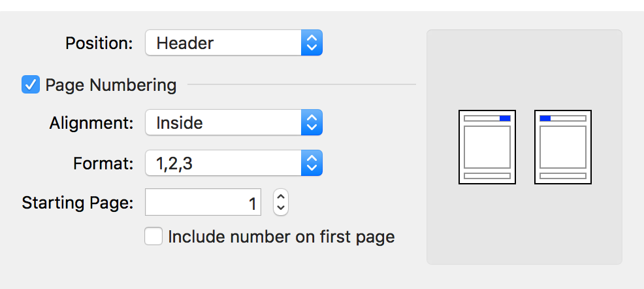This screenshot has width=644, height=289.
Task: Decrement Starting Page with stepper down arrow
Action: pos(281,209)
